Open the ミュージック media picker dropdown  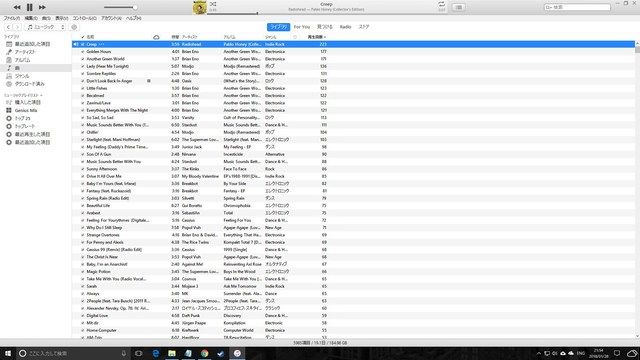coord(45,27)
